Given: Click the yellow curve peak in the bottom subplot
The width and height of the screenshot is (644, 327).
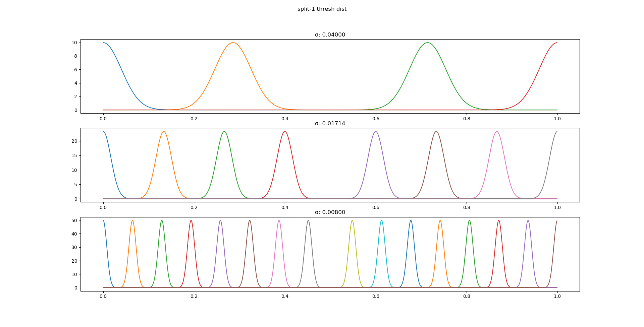Looking at the screenshot, I should [x=353, y=221].
